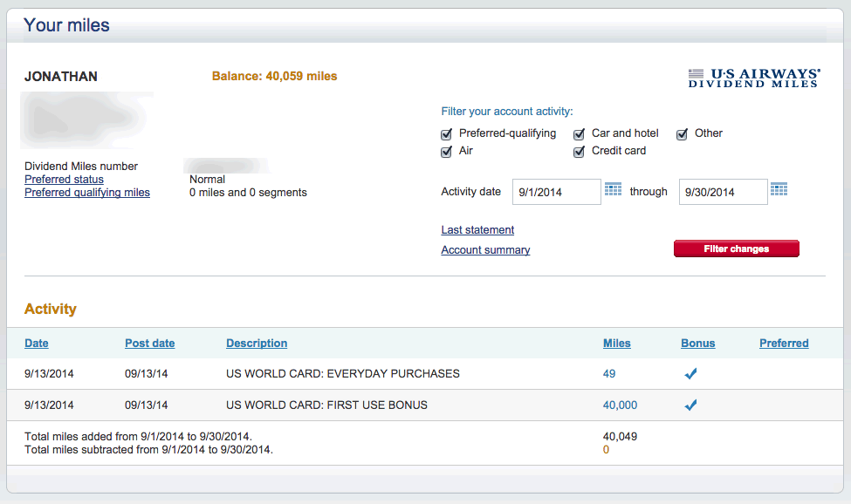Viewport: 851px width, 504px height.
Task: Open the end date calendar picker
Action: point(779,189)
